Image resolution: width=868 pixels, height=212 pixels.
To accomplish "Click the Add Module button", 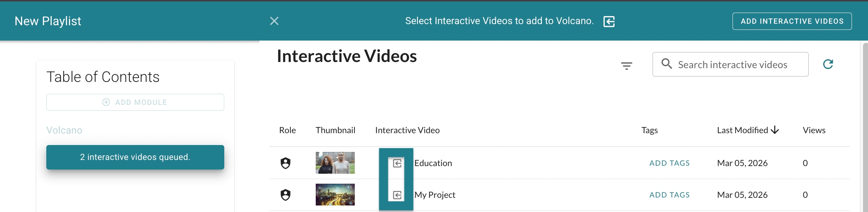I will 135,102.
